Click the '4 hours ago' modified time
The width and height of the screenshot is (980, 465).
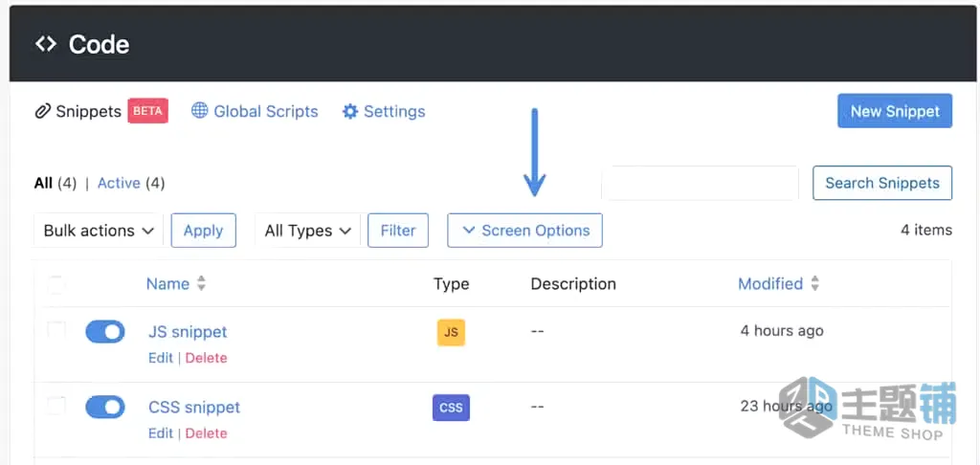click(782, 331)
